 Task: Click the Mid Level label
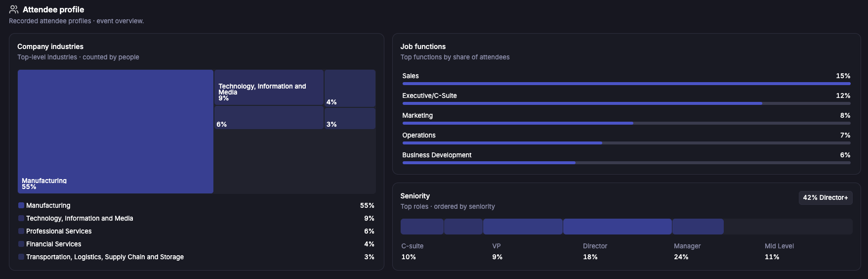[779, 246]
